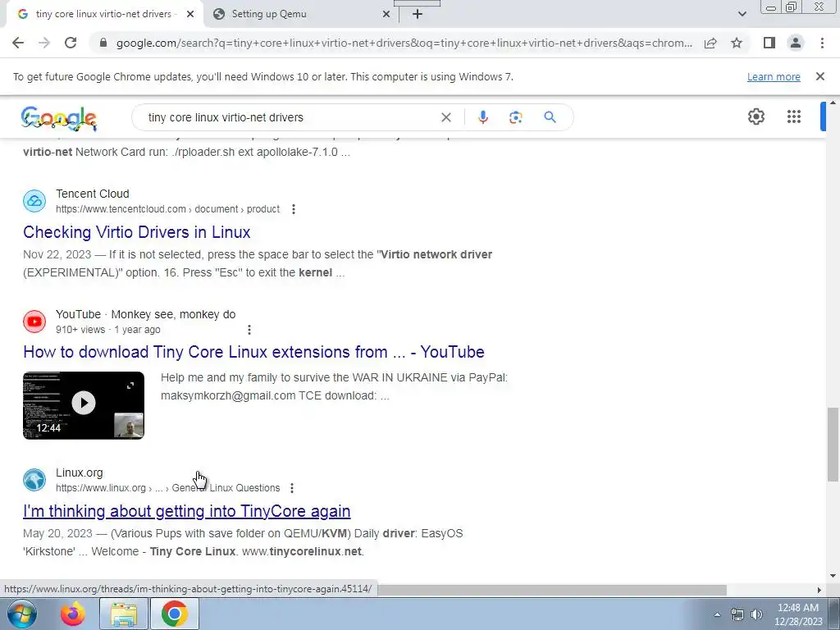Click the YouTube result favicon
The height and width of the screenshot is (630, 840).
(x=34, y=322)
